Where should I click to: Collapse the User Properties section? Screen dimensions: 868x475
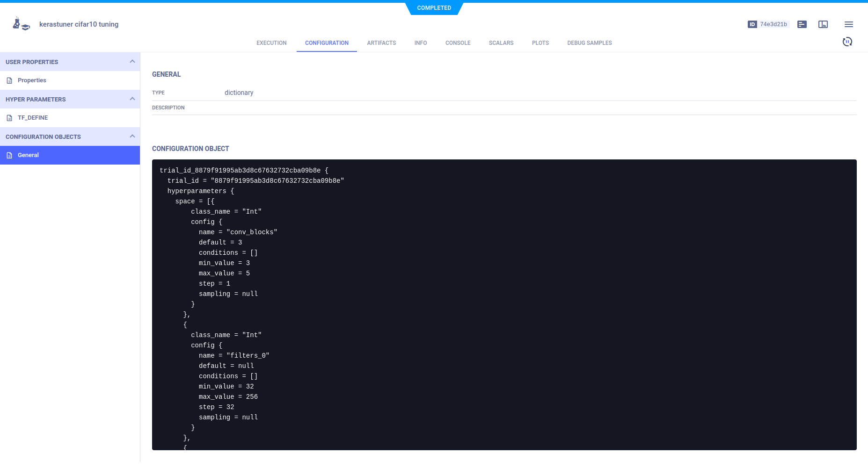[132, 62]
